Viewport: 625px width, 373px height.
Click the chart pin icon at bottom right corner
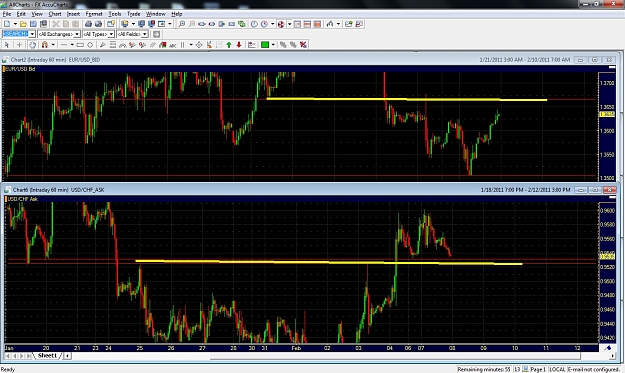tap(608, 348)
